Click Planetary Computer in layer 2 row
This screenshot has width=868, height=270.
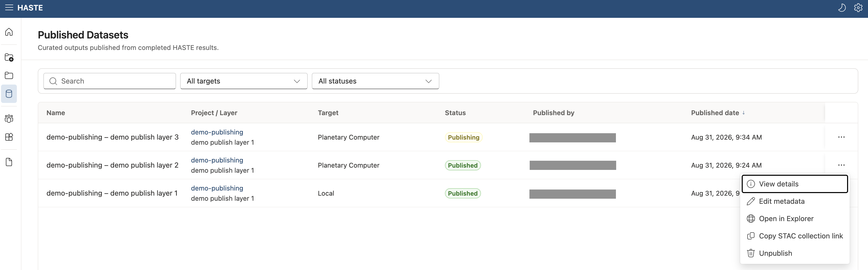pos(349,165)
